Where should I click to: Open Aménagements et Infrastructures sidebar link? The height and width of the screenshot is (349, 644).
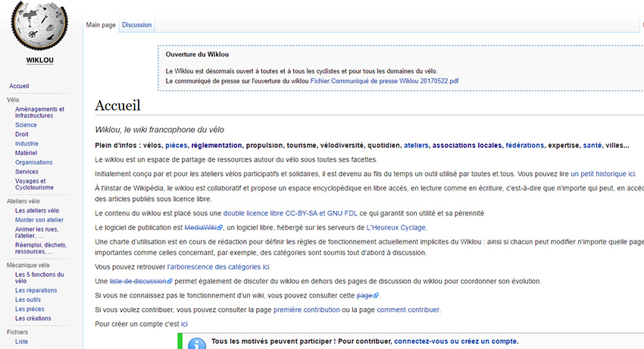pyautogui.click(x=40, y=112)
